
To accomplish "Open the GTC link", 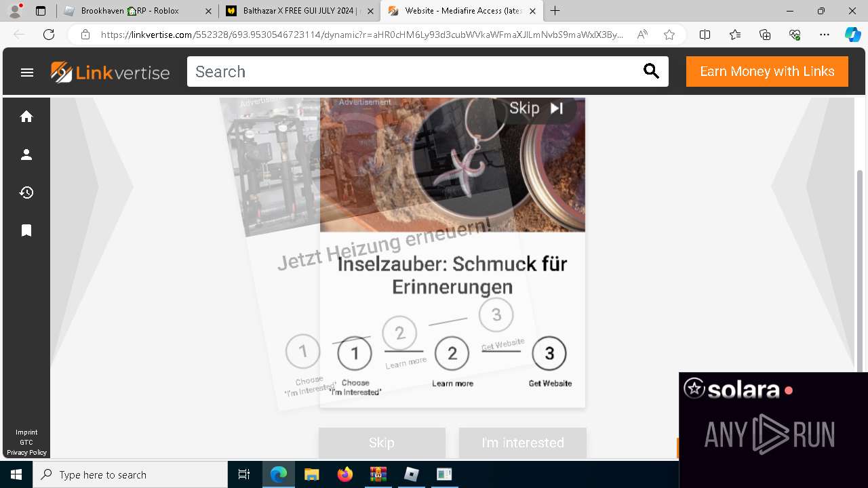I will tap(26, 443).
